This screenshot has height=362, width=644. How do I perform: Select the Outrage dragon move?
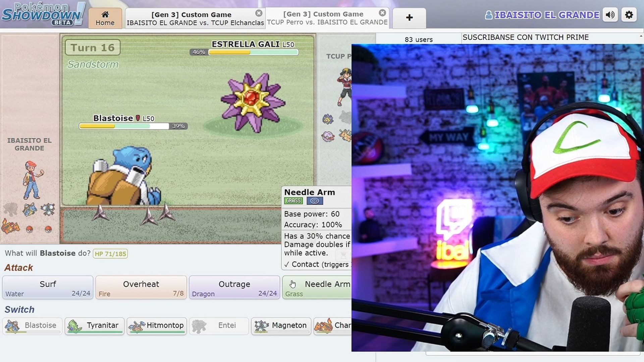(234, 288)
